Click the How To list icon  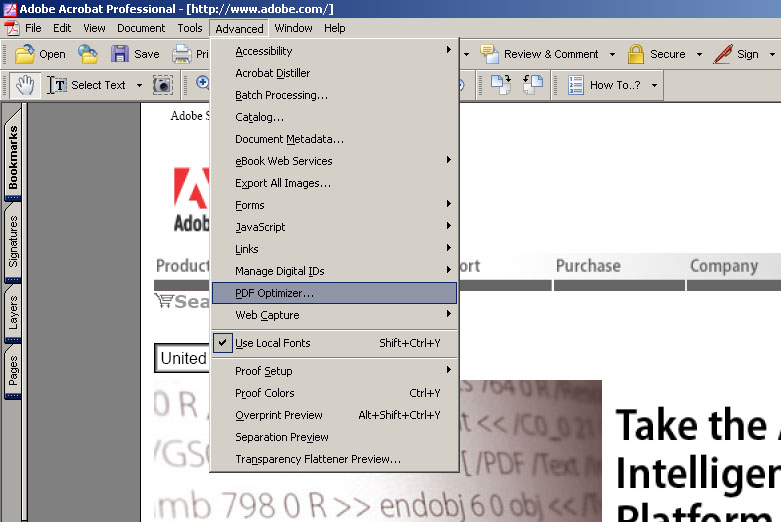click(576, 85)
